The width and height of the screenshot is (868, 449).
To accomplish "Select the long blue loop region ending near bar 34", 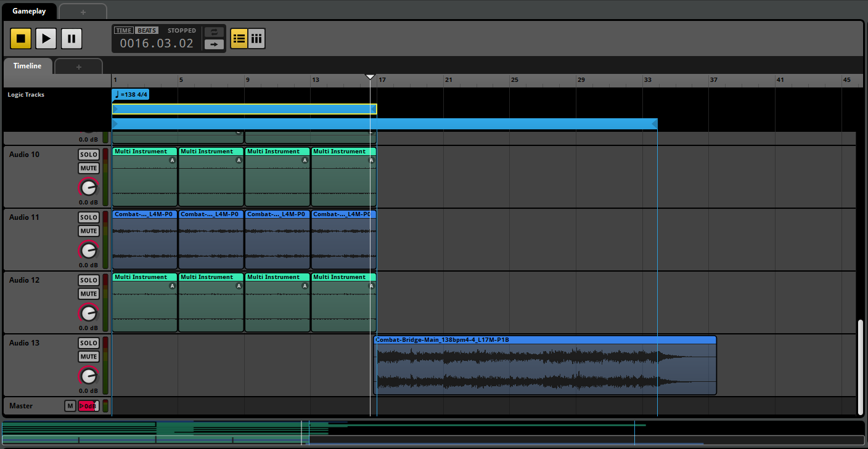I will 385,124.
